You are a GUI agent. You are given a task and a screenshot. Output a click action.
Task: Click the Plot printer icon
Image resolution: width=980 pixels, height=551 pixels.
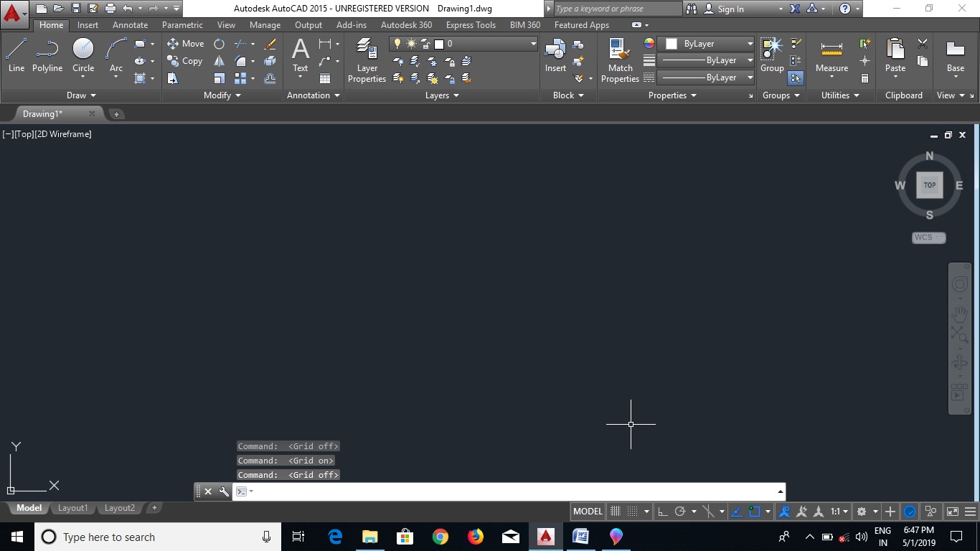click(x=110, y=9)
